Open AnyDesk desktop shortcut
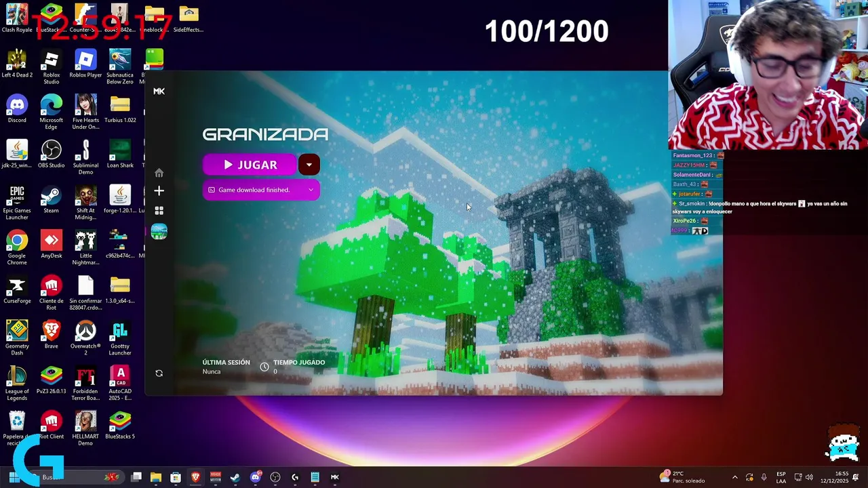The image size is (868, 488). coord(51,245)
